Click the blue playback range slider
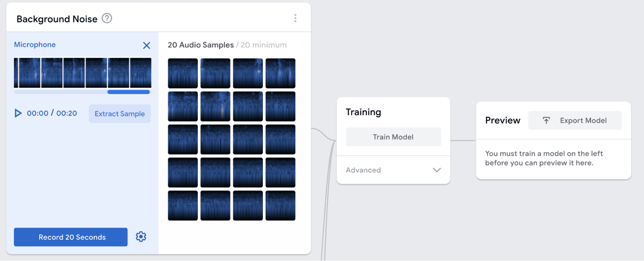Viewport: 644px width, 261px height. click(x=129, y=92)
